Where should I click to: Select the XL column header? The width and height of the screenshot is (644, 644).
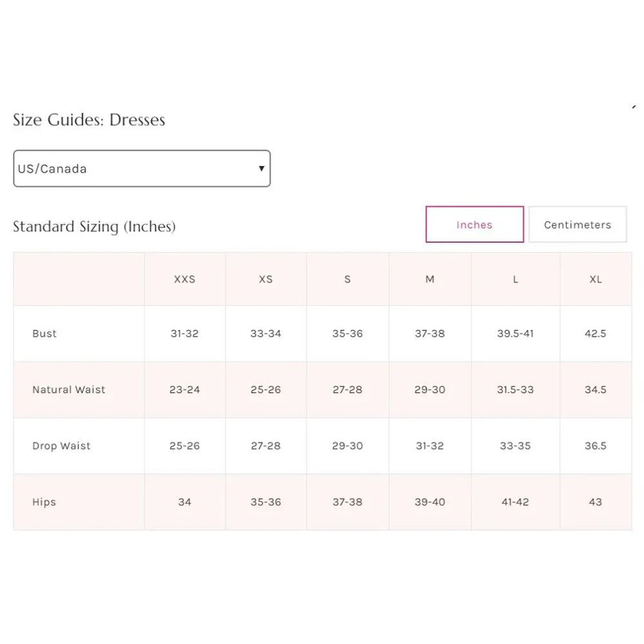pyautogui.click(x=595, y=279)
